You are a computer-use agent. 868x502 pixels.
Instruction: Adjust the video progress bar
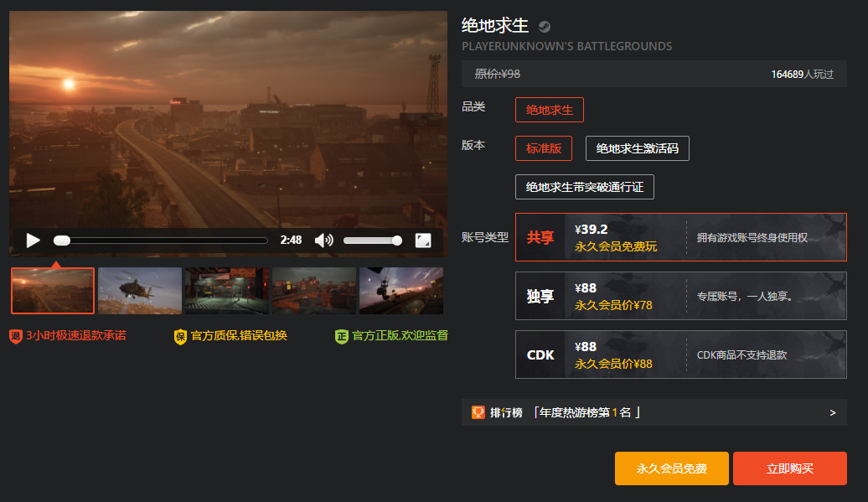[x=161, y=241]
